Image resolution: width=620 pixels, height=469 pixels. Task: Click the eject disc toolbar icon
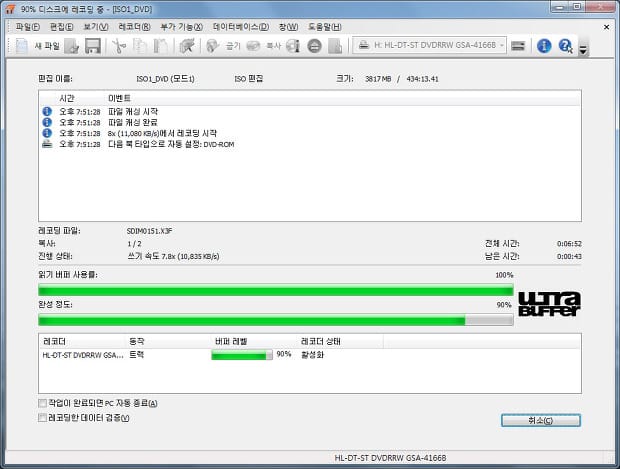pyautogui.click(x=314, y=46)
